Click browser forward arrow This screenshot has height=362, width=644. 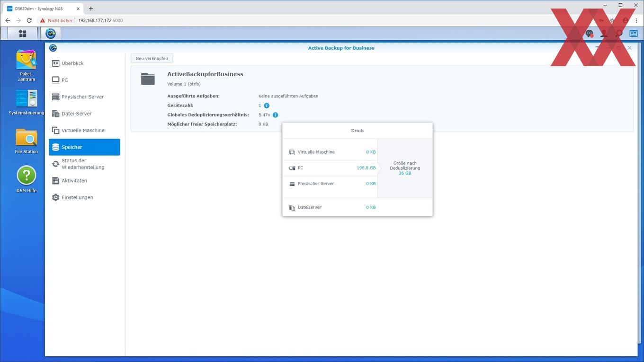pos(18,20)
